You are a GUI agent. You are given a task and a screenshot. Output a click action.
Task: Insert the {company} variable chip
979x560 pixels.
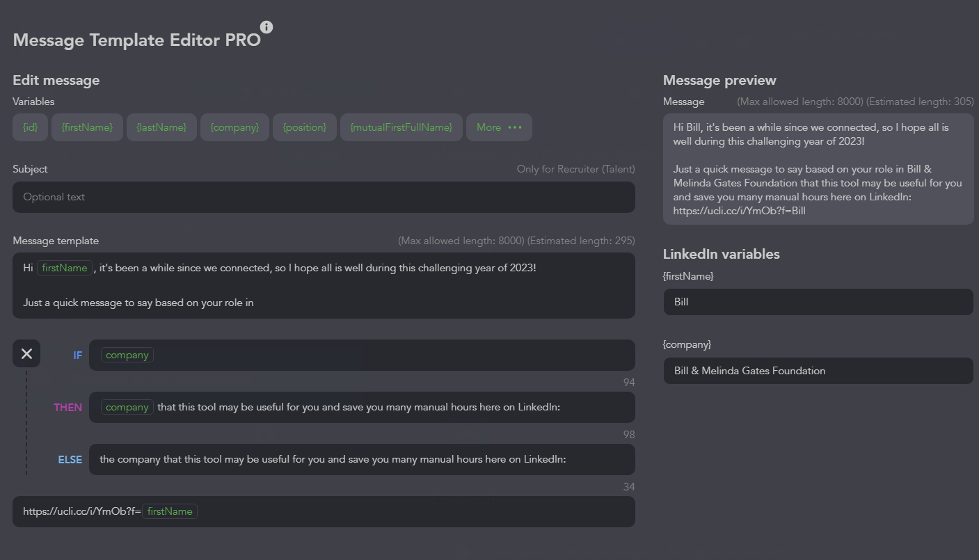[234, 127]
